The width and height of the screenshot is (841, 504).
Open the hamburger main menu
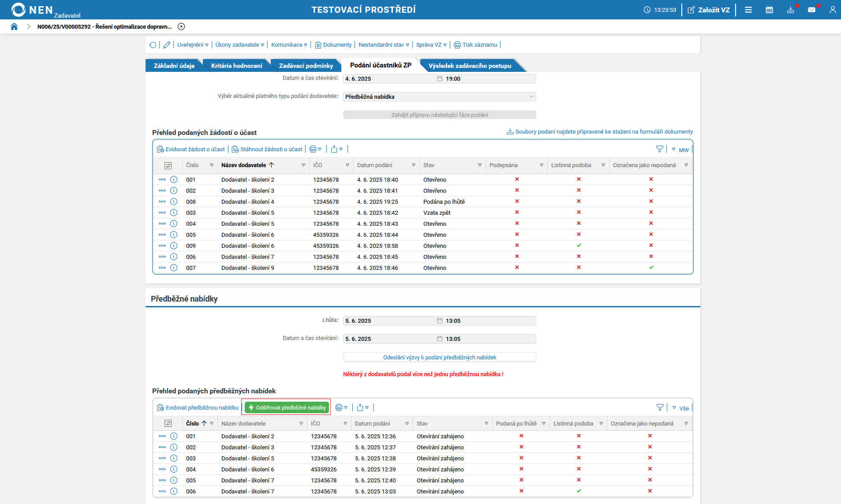tap(748, 10)
